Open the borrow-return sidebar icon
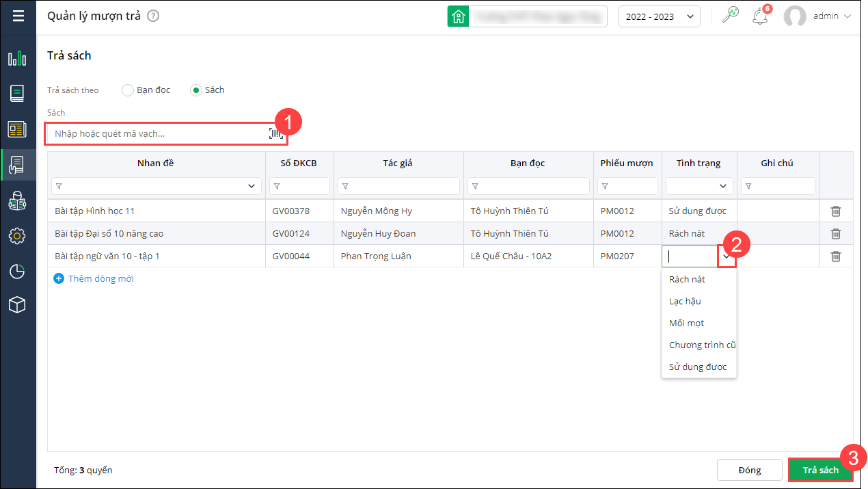 click(x=17, y=165)
